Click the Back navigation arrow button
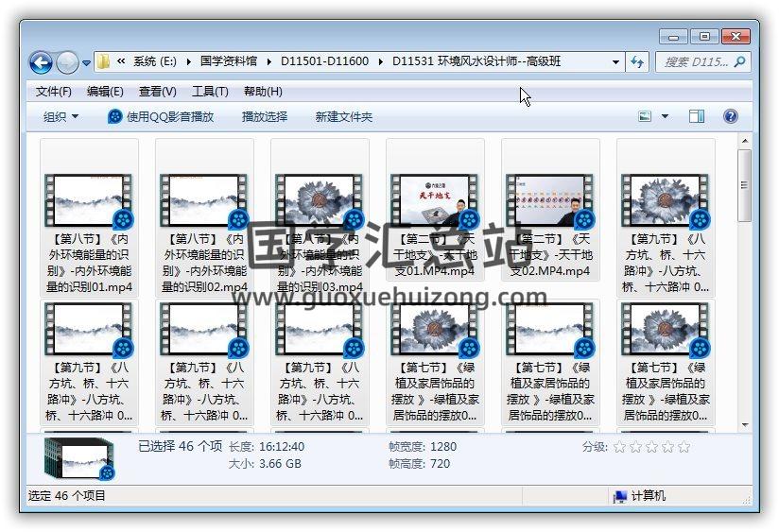This screenshot has width=779, height=532. (x=41, y=63)
